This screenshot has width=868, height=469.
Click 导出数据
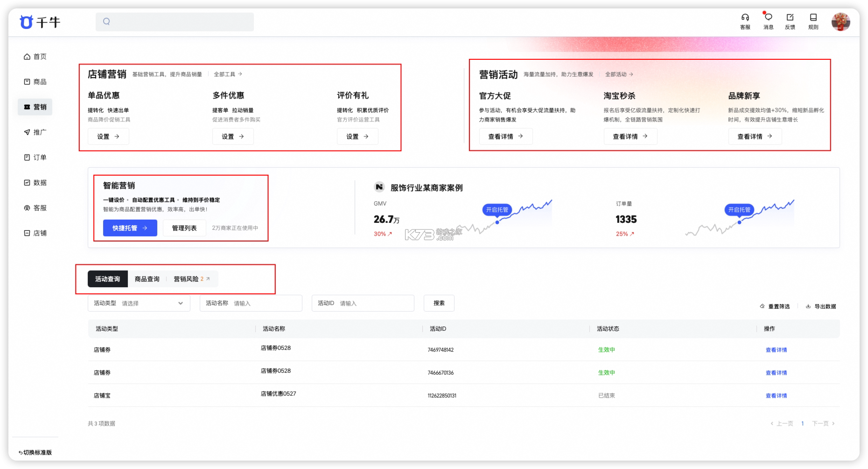[821, 306]
